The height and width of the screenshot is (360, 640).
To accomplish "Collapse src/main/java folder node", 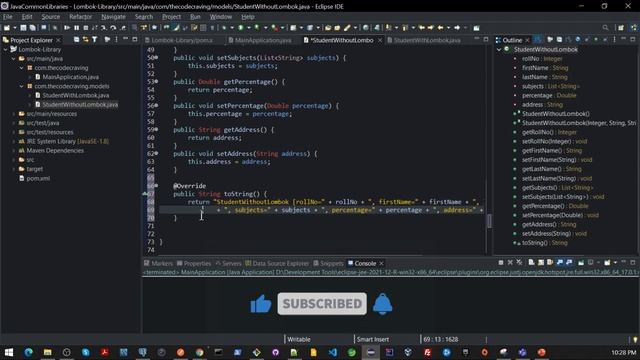I will coord(13,59).
